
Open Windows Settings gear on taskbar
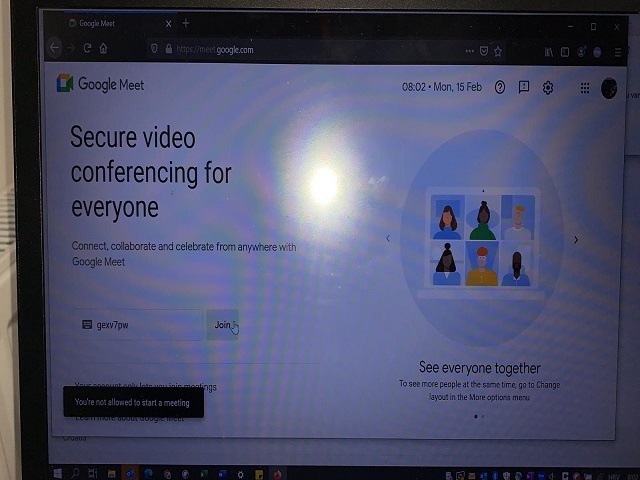(x=240, y=474)
